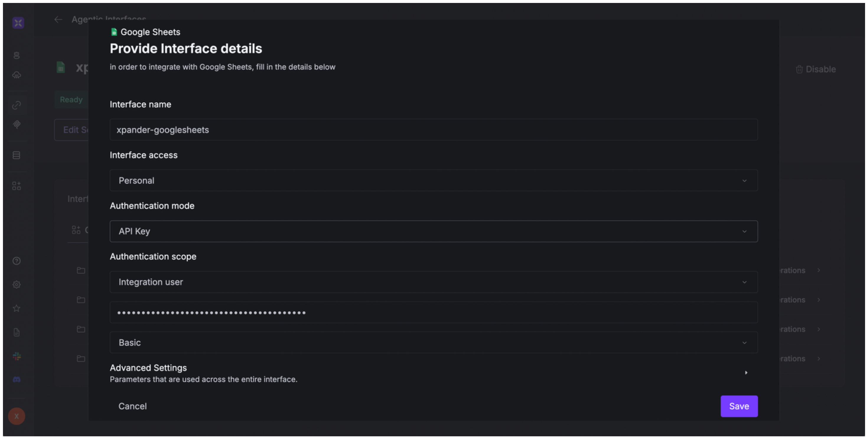
Task: Click the xpander logo in sidebar
Action: [x=18, y=23]
